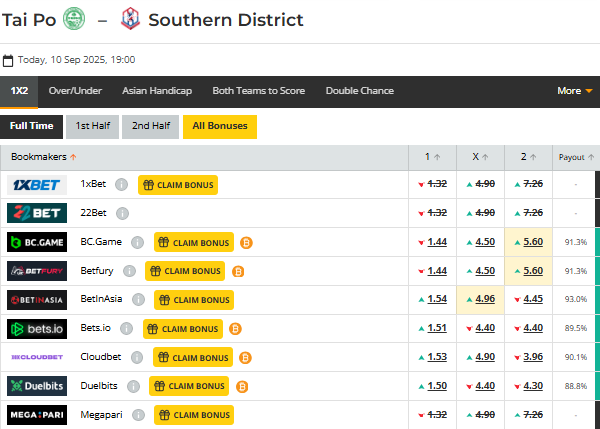Sort by Payout column
The image size is (600, 429).
575,157
